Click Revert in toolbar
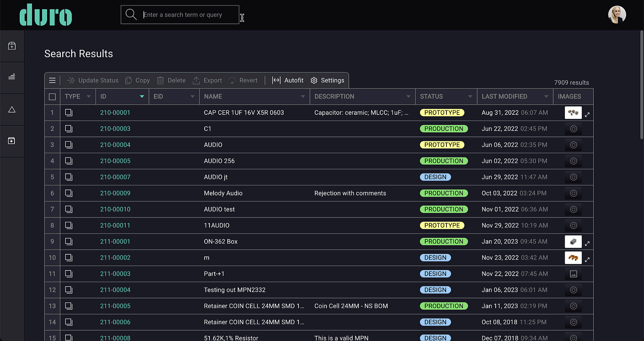Screen dimensions: 644x341 pos(243,80)
